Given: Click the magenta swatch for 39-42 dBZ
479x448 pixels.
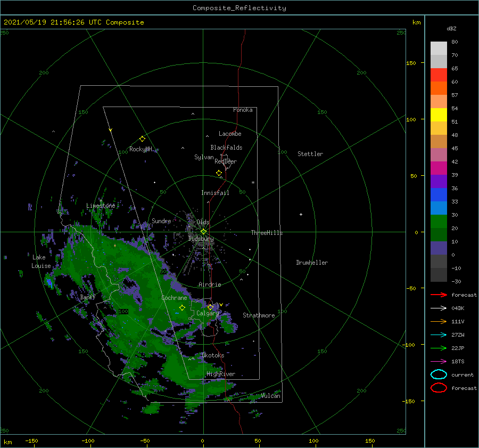Looking at the screenshot, I should 439,168.
